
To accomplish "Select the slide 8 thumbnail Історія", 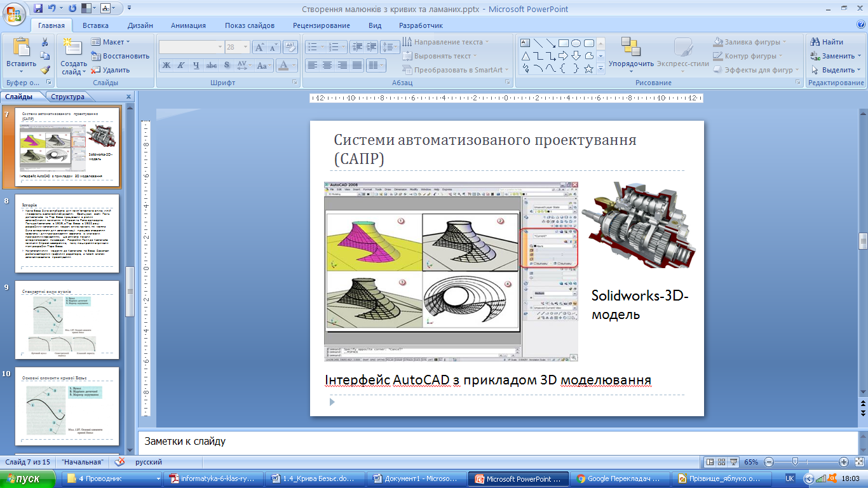I will [67, 233].
